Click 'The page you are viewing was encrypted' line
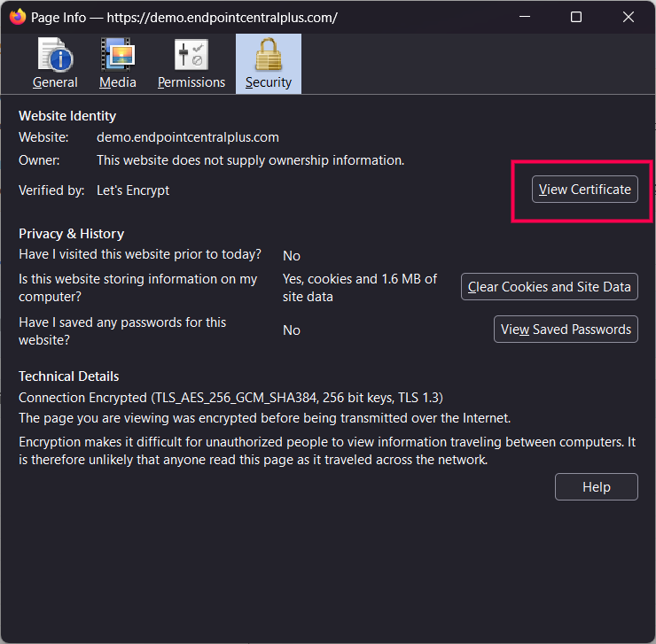Viewport: 656px width, 644px height. tap(264, 418)
